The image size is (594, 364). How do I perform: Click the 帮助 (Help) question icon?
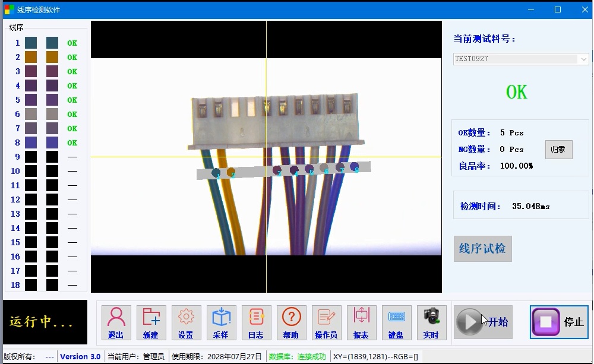291,322
